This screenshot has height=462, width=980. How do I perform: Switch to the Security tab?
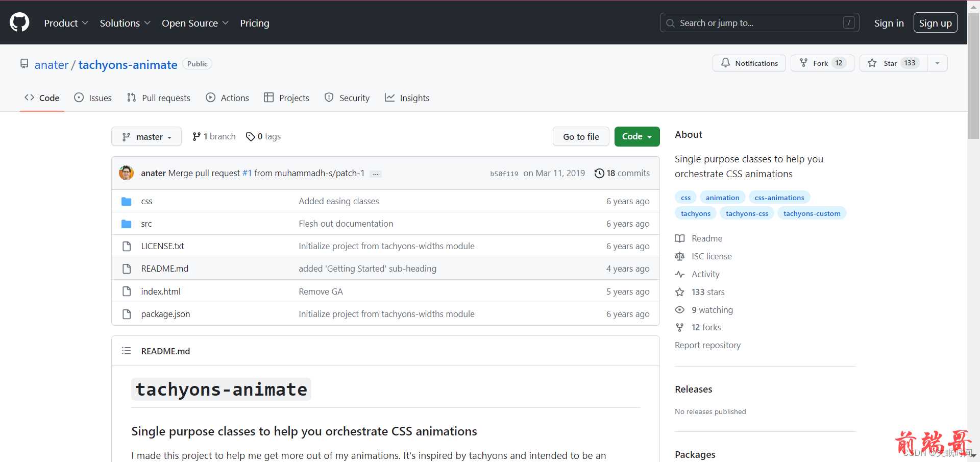click(347, 98)
